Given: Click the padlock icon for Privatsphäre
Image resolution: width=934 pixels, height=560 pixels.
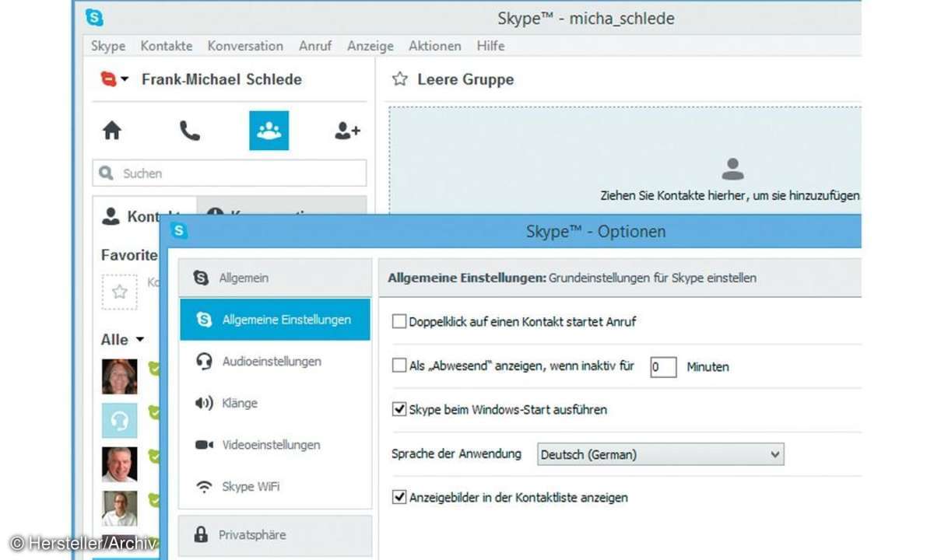Looking at the screenshot, I should pos(202,534).
